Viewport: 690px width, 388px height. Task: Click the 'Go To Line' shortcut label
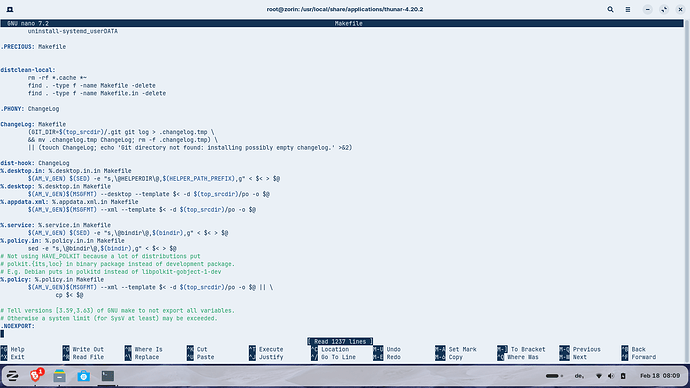pos(338,357)
